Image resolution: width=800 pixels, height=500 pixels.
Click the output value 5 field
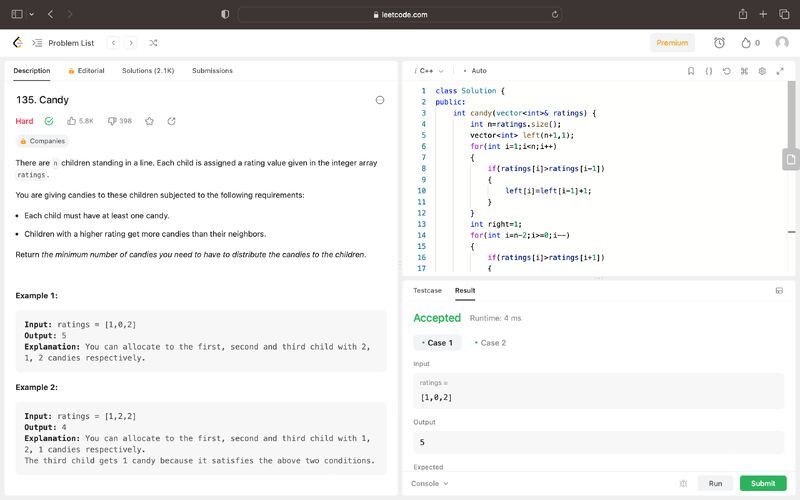(598, 442)
